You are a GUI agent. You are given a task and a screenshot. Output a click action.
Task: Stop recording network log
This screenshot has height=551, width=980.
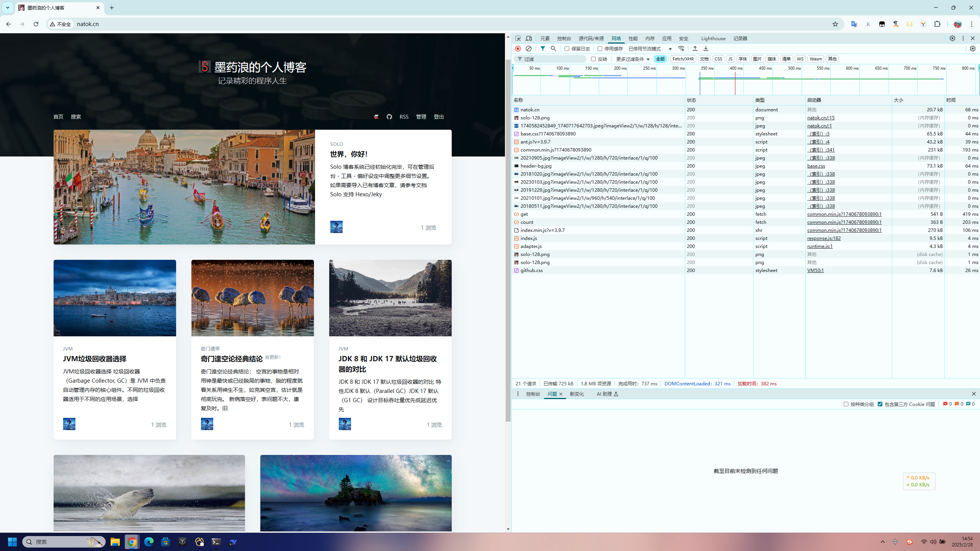tap(518, 49)
